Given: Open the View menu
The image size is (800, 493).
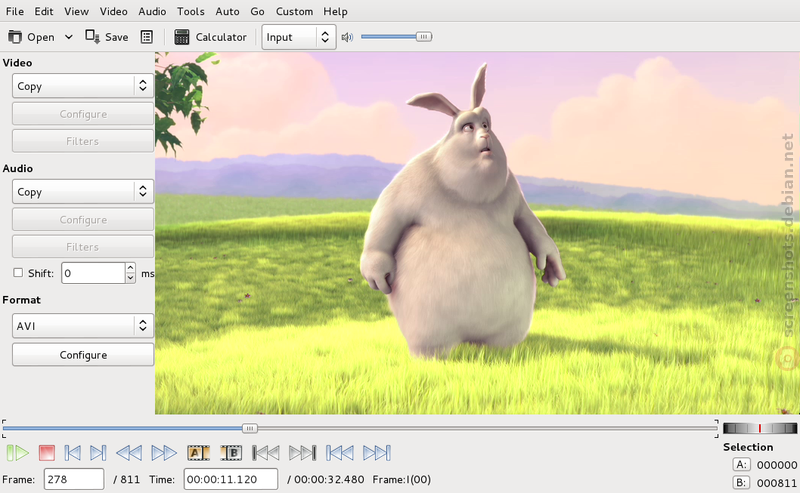Looking at the screenshot, I should (77, 11).
